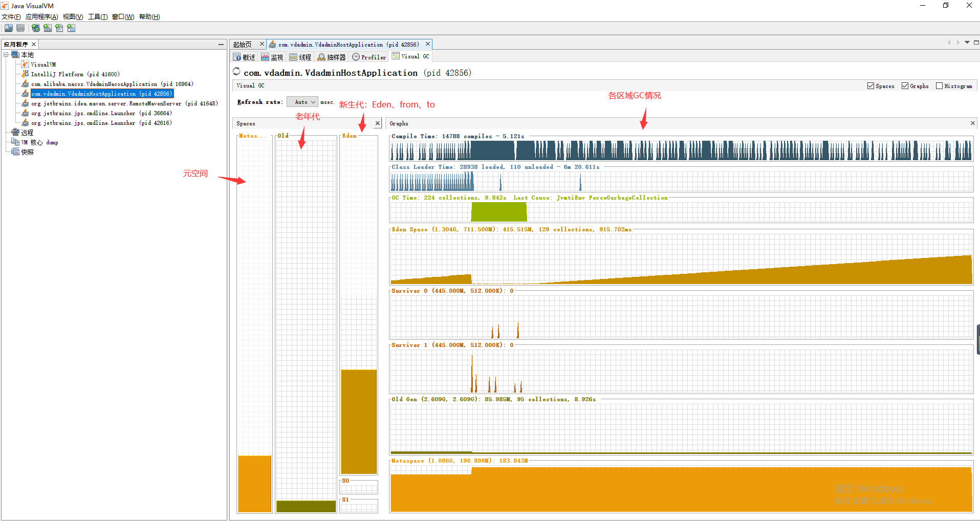
Task: Click the Metaspace usage bar in Spaces
Action: (x=255, y=484)
